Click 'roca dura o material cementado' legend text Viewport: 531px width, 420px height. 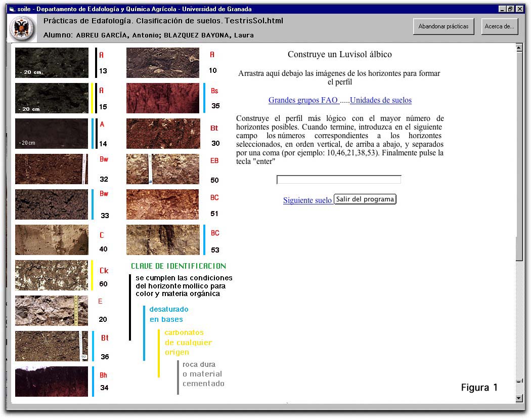click(203, 374)
